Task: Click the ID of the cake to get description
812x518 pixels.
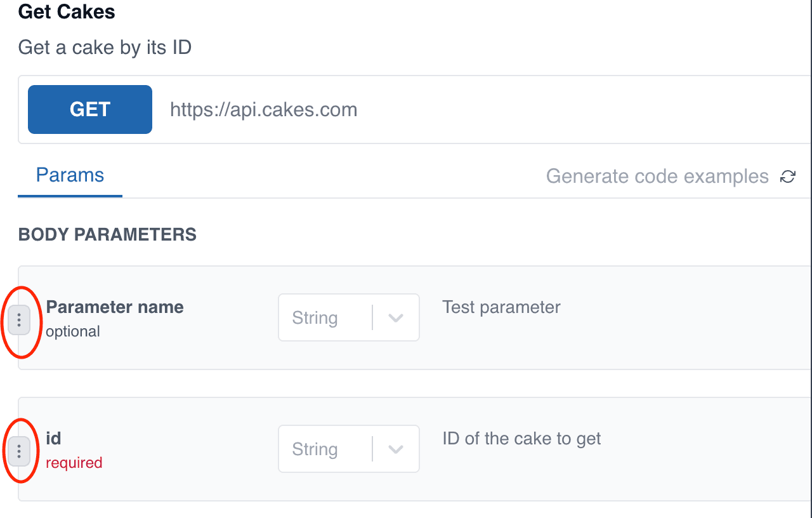Action: 521,439
